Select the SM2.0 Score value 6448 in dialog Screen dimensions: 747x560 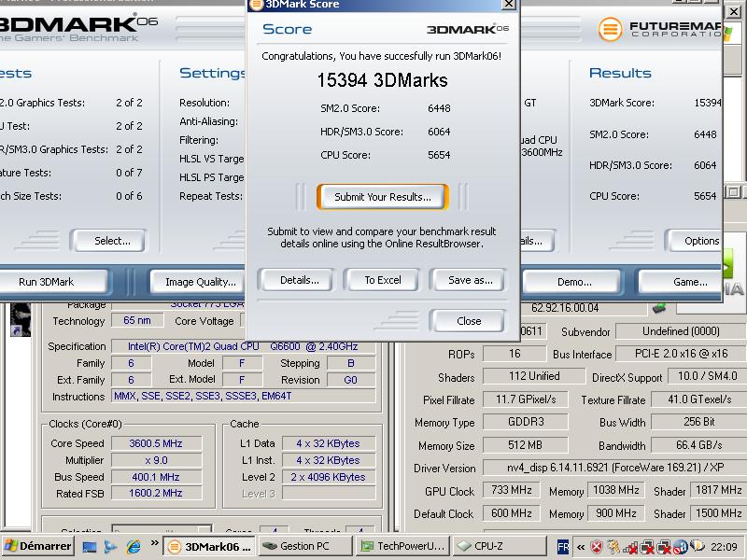pos(439,108)
